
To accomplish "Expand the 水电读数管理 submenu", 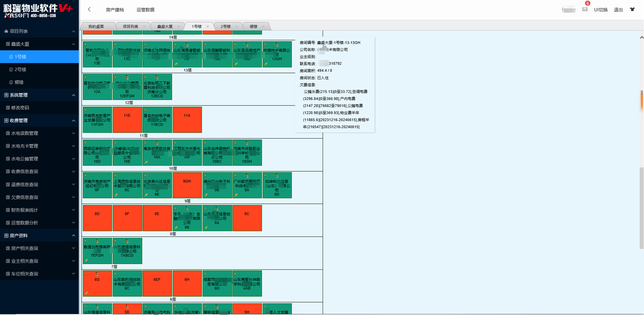I will [x=73, y=133].
